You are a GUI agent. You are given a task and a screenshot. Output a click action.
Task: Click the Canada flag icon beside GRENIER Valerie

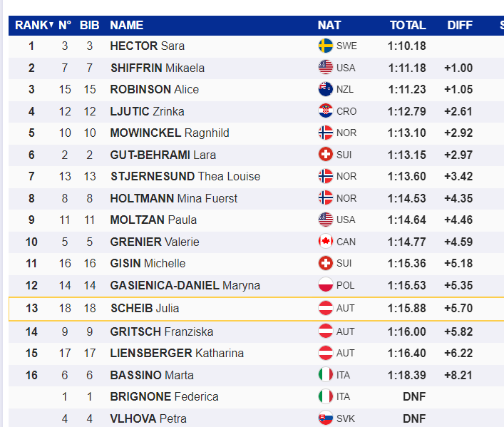325,242
